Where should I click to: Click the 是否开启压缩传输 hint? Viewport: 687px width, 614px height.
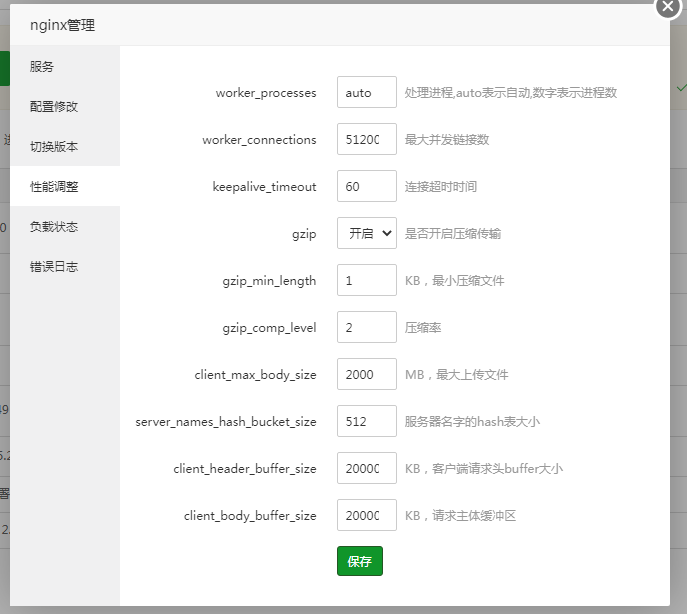point(453,233)
